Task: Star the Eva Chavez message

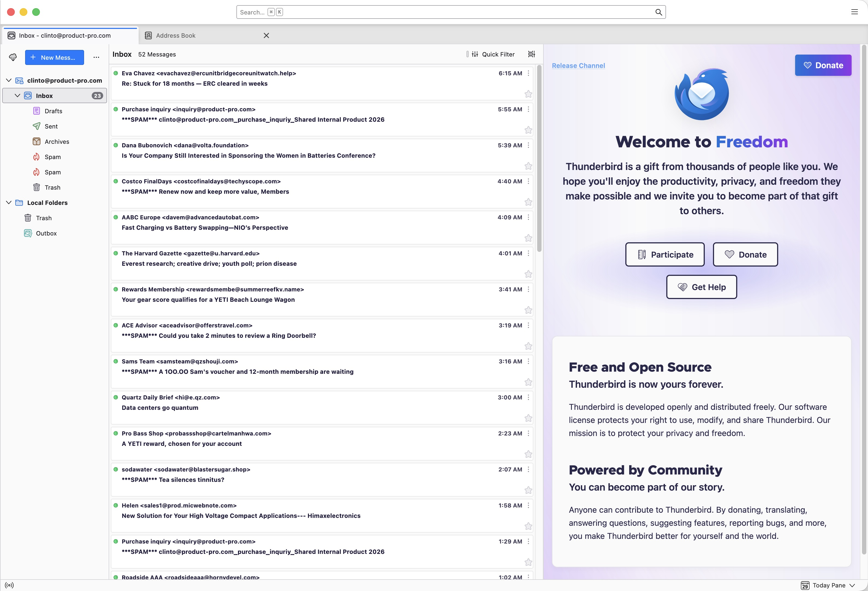Action: (528, 94)
